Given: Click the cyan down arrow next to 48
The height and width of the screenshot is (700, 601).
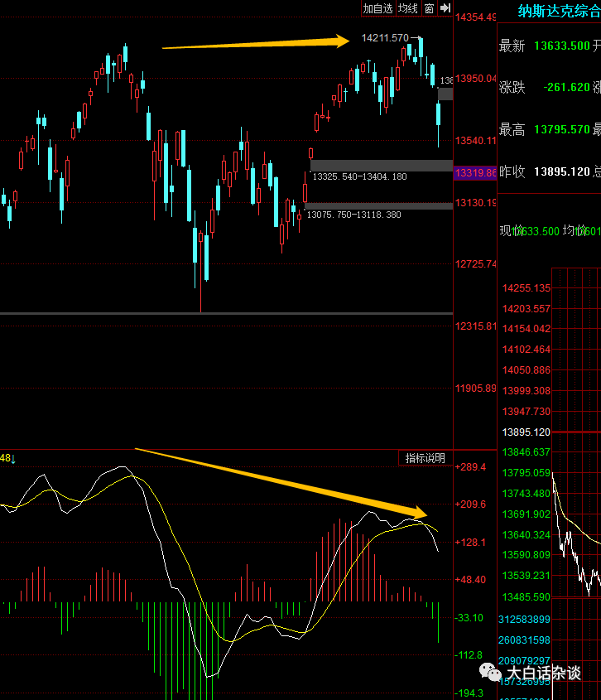Looking at the screenshot, I should point(13,459).
